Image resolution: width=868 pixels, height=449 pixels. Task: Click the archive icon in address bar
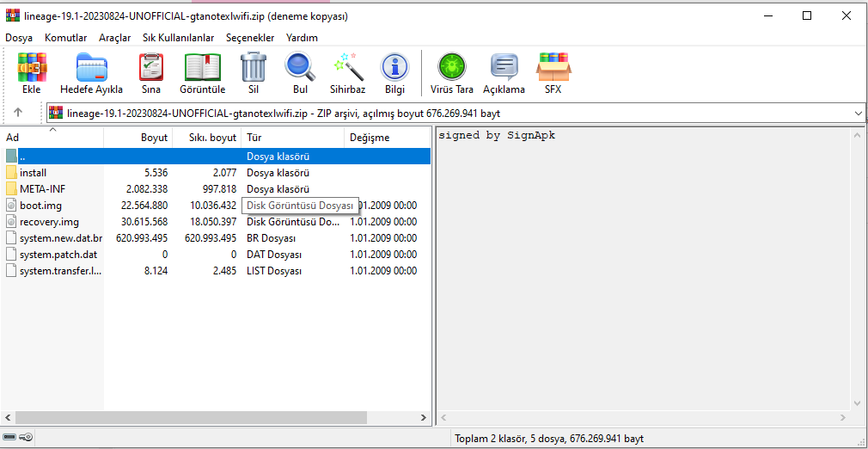point(56,113)
